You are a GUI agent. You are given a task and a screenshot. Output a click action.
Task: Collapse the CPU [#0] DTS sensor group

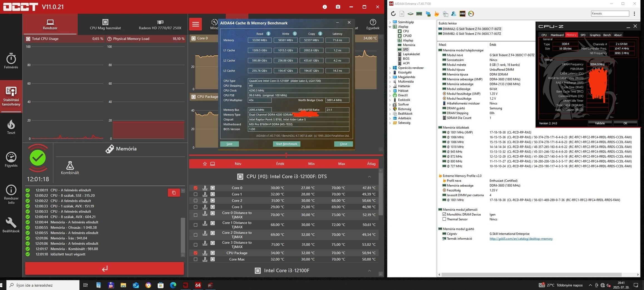[369, 177]
